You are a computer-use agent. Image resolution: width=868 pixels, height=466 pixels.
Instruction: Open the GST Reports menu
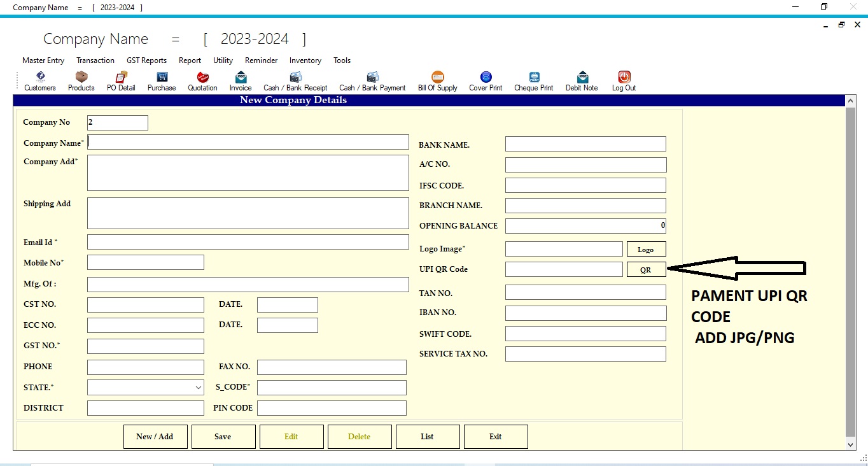point(146,60)
